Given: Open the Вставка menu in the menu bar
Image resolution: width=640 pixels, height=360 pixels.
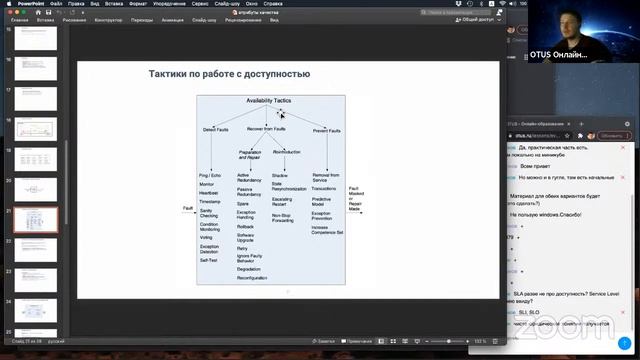Looking at the screenshot, I should [x=114, y=4].
